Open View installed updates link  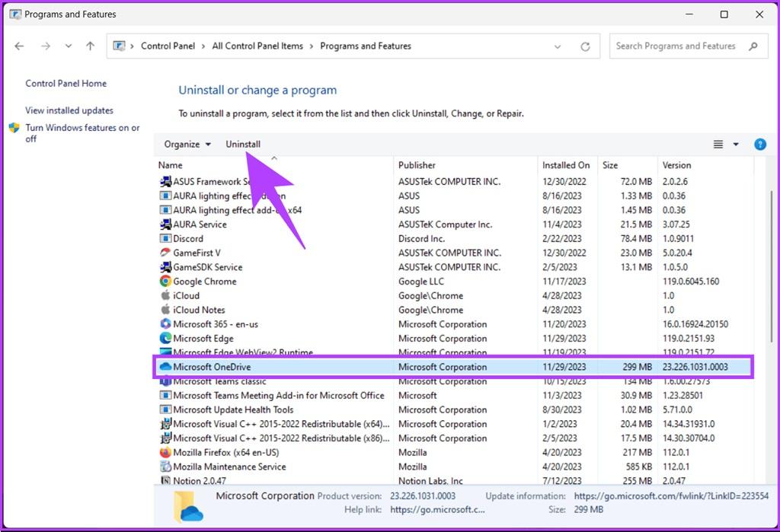click(x=69, y=110)
